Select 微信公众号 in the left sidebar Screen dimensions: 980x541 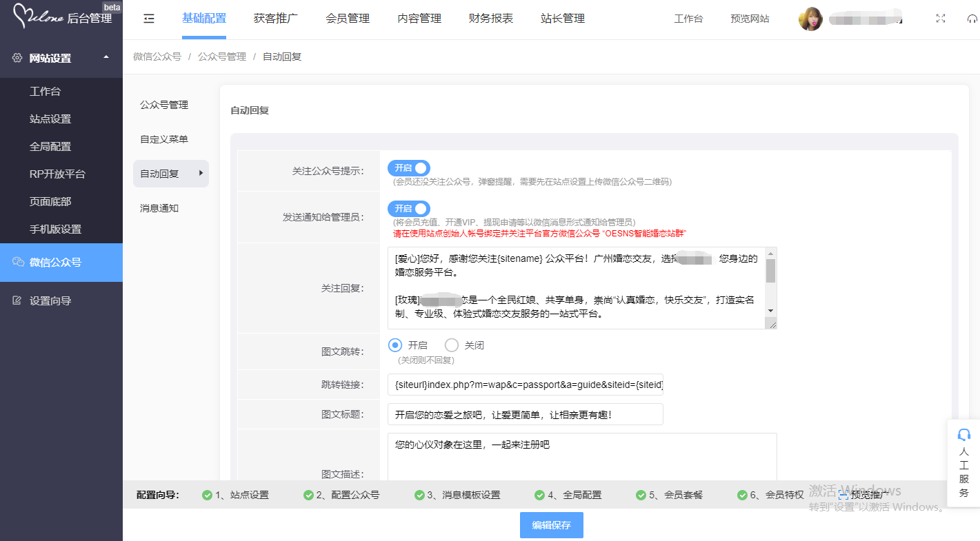(61, 263)
